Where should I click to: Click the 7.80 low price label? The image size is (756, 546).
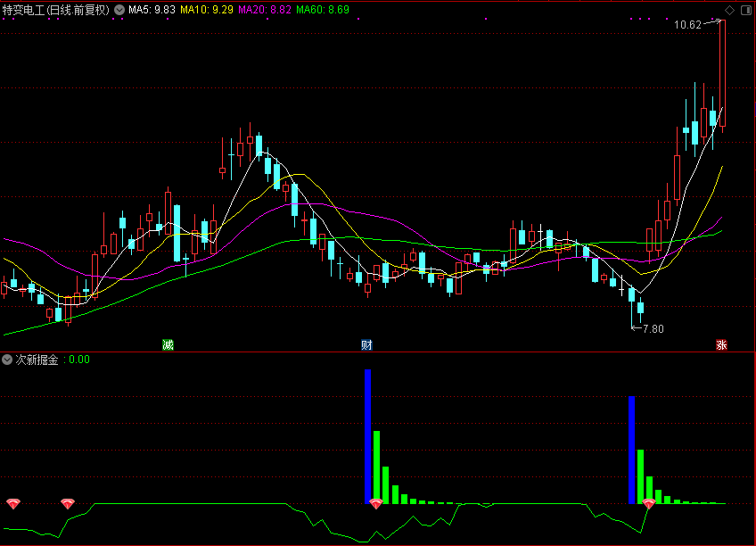point(653,329)
